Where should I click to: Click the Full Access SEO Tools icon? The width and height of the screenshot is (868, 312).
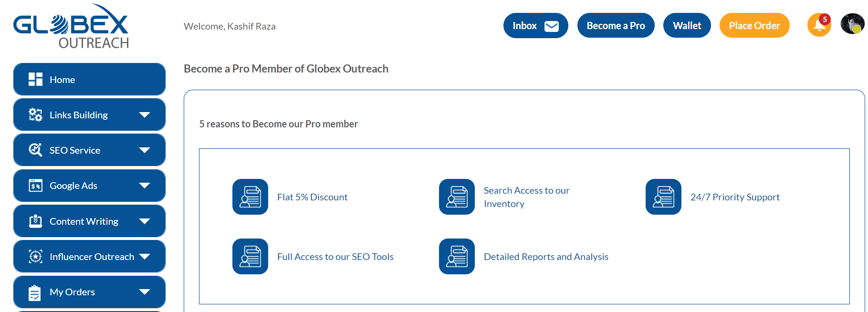(x=250, y=256)
